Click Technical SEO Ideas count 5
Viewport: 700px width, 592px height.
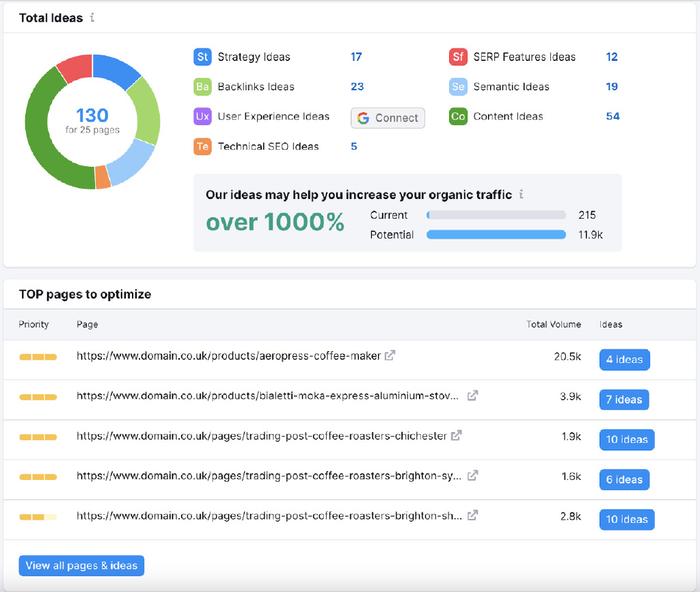click(354, 146)
